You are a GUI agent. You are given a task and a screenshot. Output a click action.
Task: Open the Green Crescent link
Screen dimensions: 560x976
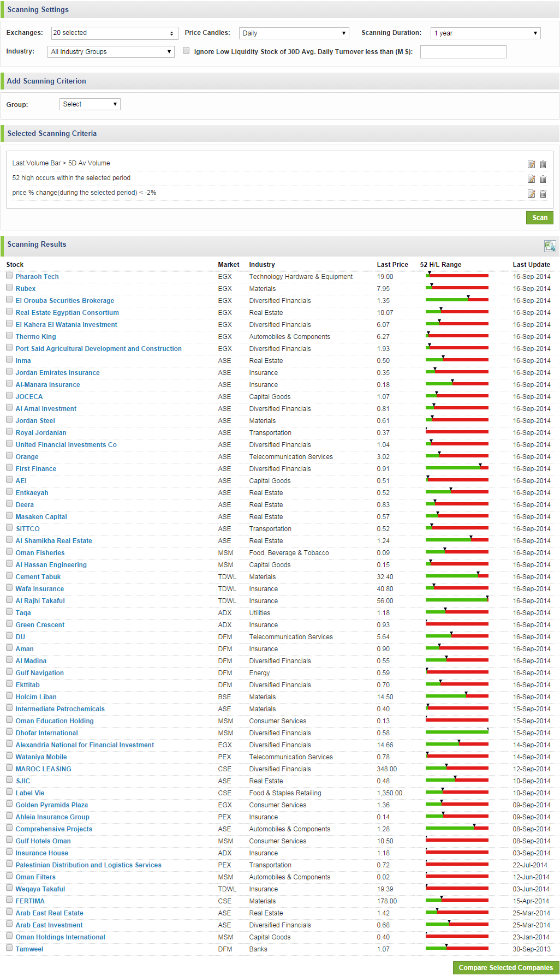(40, 625)
